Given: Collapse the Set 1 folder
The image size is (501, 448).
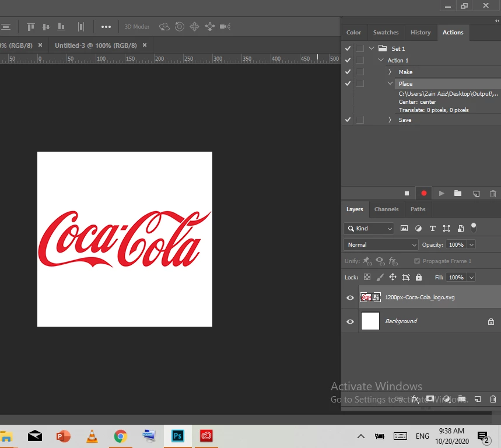Looking at the screenshot, I should (x=372, y=48).
